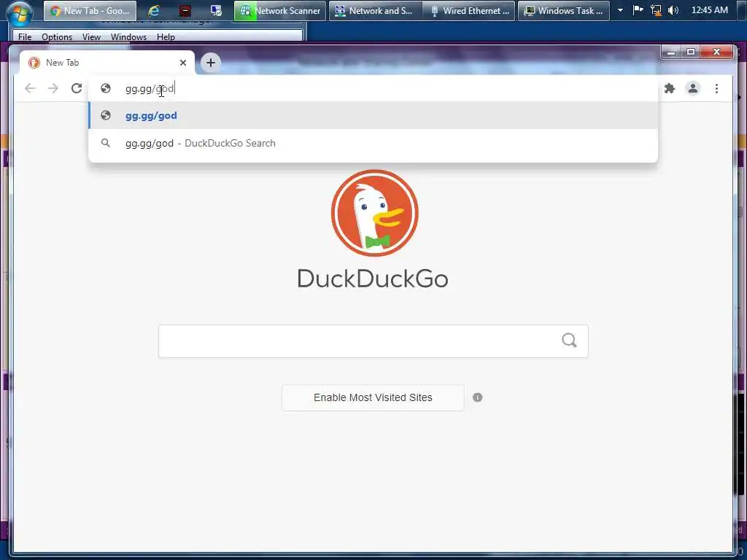
Task: Open the extensions puzzle icon
Action: point(670,88)
